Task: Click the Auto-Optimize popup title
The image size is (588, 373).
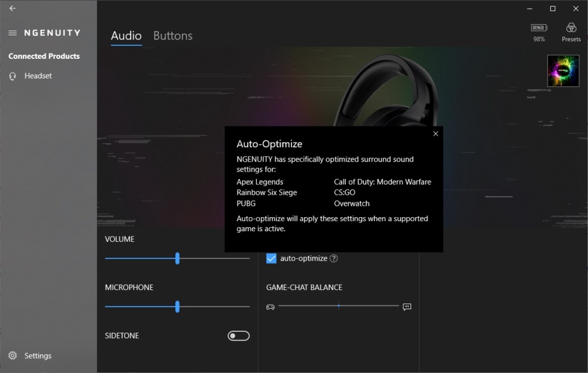Action: 269,144
